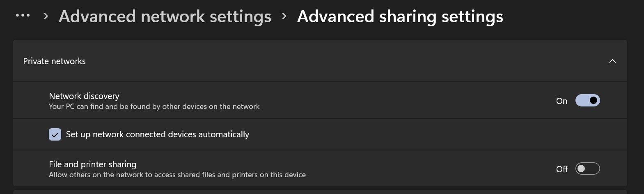Collapse the Private networks section chevron
644x194 pixels.
(612, 61)
